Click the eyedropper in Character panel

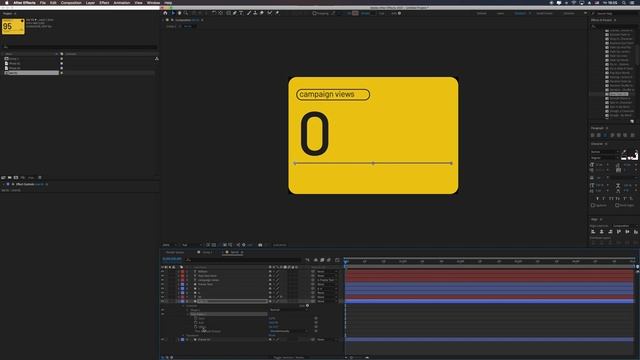tap(624, 152)
